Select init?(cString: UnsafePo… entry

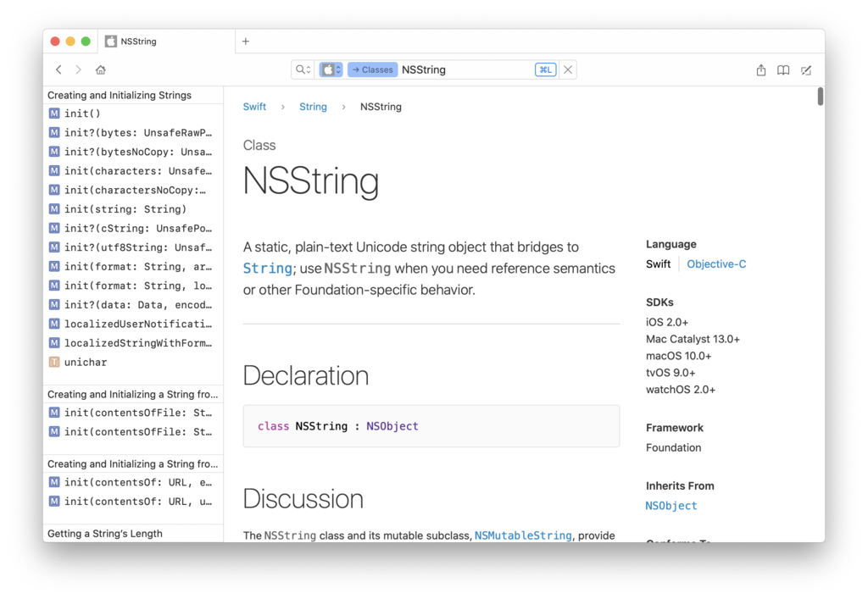click(x=133, y=228)
